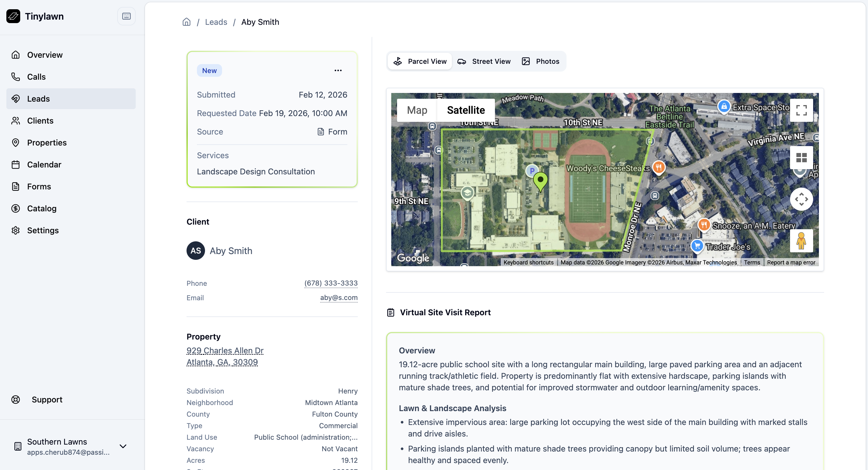Image resolution: width=868 pixels, height=470 pixels.
Task: Toggle fullscreen view on the map
Action: [x=801, y=110]
